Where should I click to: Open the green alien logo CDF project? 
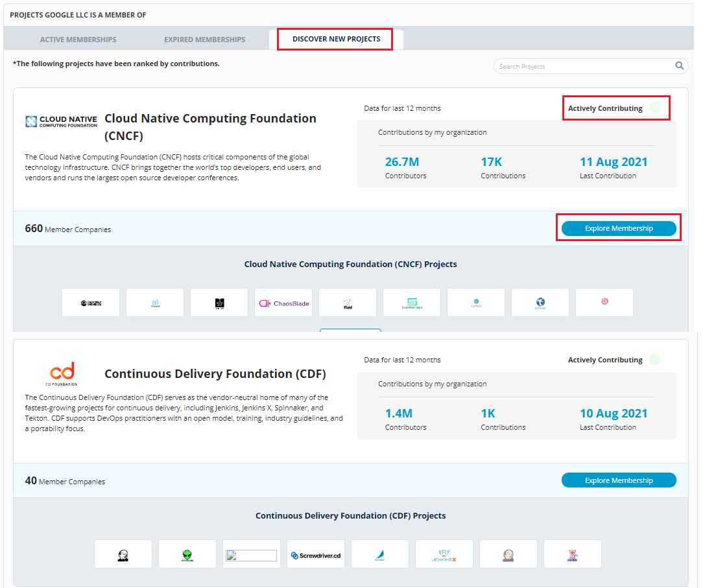tap(187, 554)
